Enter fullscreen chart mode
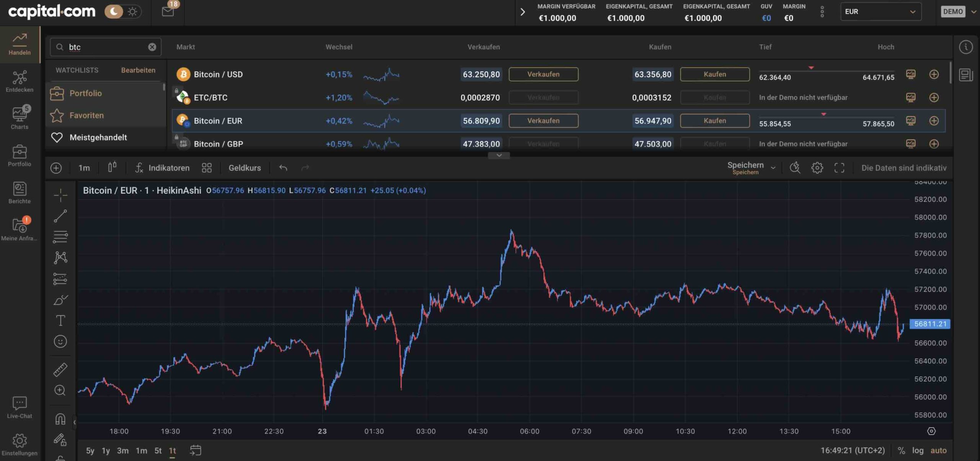Screen dimensions: 980x461 [x=839, y=168]
